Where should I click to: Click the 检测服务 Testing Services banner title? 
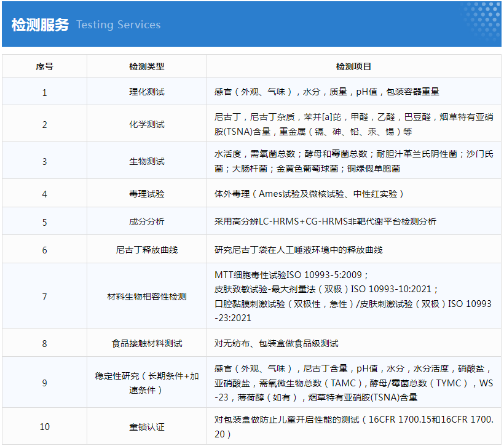point(86,25)
